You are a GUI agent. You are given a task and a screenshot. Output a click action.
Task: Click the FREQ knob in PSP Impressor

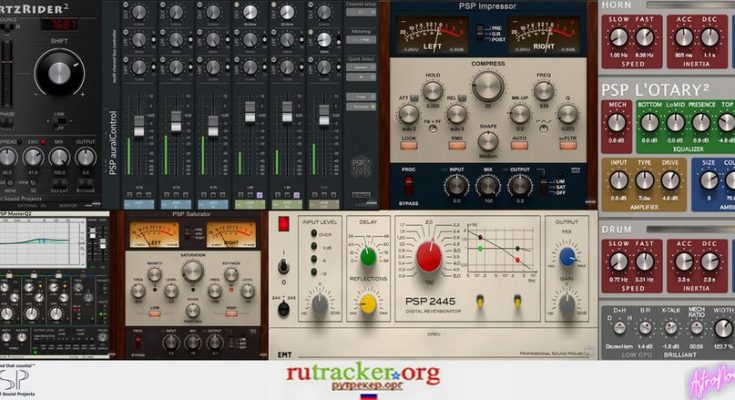[545, 90]
